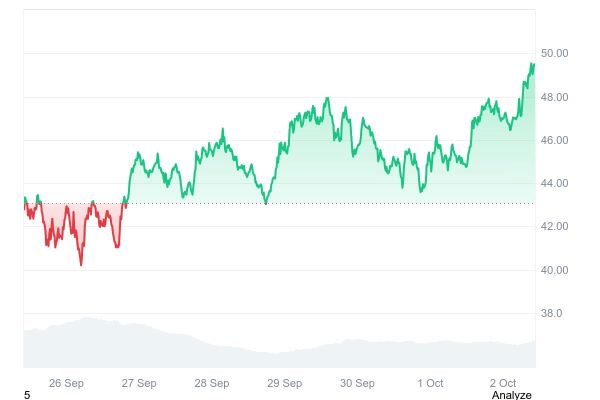Click the 46.00 price axis label
Image resolution: width=600 pixels, height=400 pixels.
pos(554,140)
